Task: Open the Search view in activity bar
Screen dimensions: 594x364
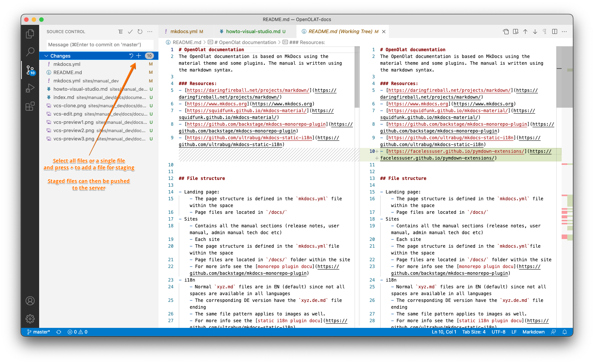Action: 30,52
